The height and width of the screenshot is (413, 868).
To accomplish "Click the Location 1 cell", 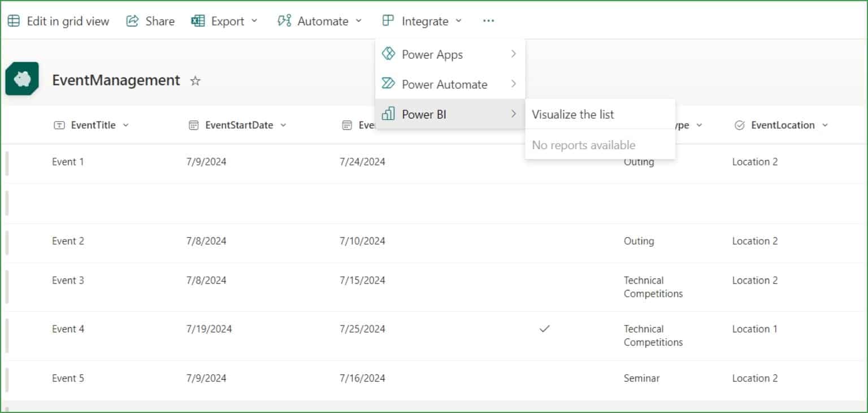I will (755, 329).
